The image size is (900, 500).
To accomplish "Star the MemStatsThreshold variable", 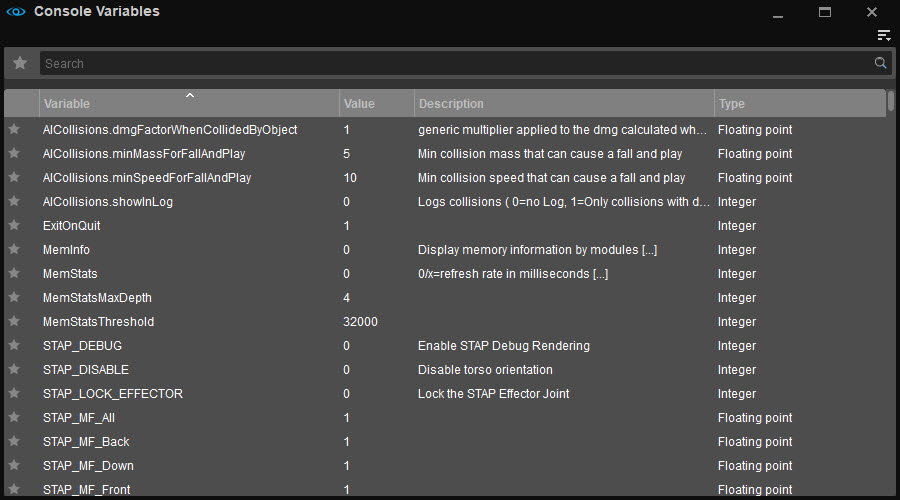I will [x=14, y=321].
